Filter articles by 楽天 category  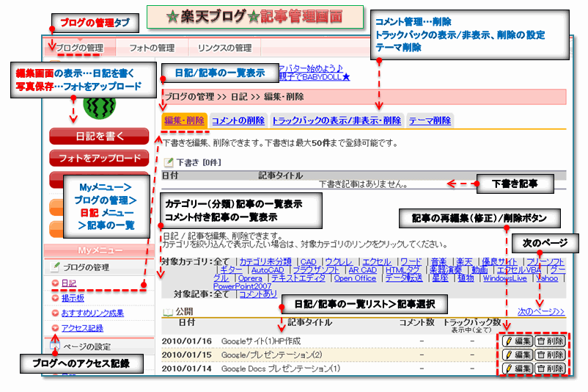[x=464, y=262]
